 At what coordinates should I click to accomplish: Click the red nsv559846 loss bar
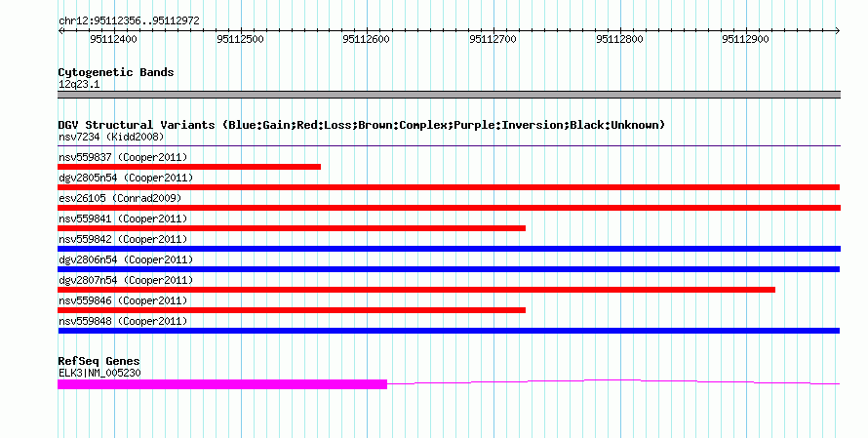[x=292, y=310]
